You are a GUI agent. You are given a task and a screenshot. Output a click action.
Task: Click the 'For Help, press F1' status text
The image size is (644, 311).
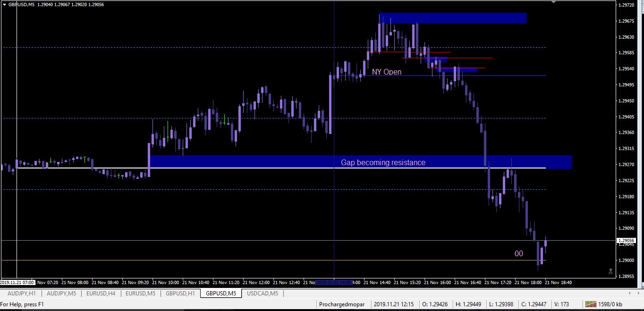(x=22, y=304)
